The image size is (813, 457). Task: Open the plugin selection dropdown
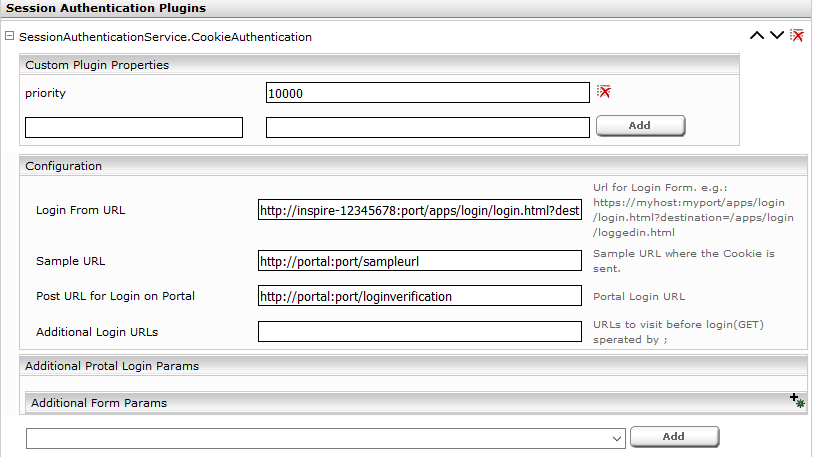point(326,438)
